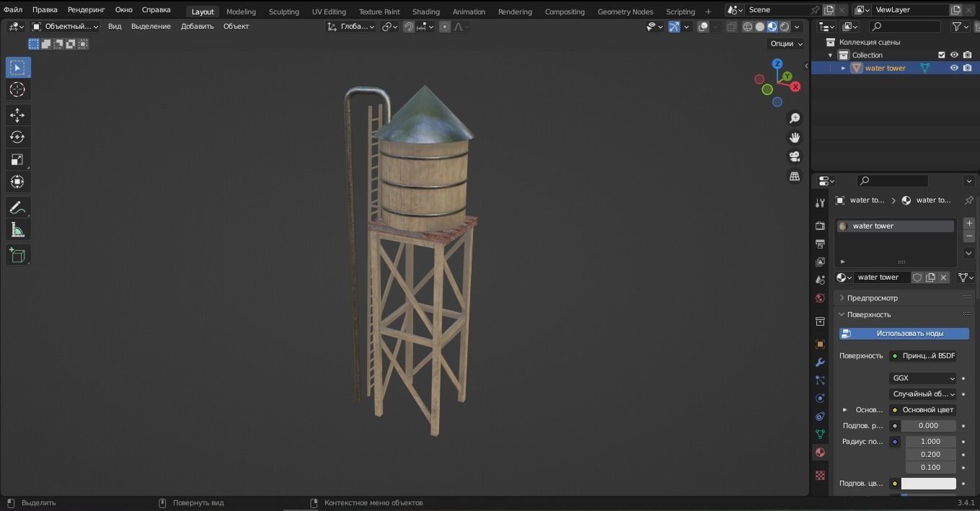
Task: Select the Add Cube tool
Action: [18, 255]
